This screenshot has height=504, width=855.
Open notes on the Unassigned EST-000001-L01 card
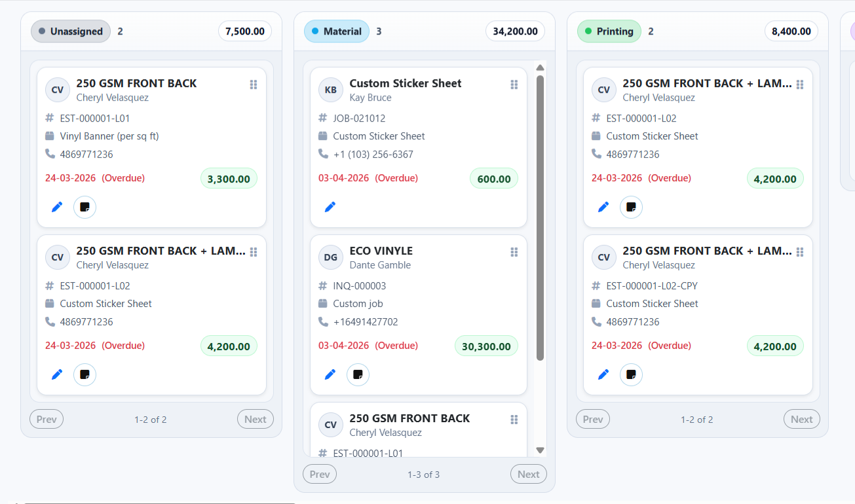(85, 207)
